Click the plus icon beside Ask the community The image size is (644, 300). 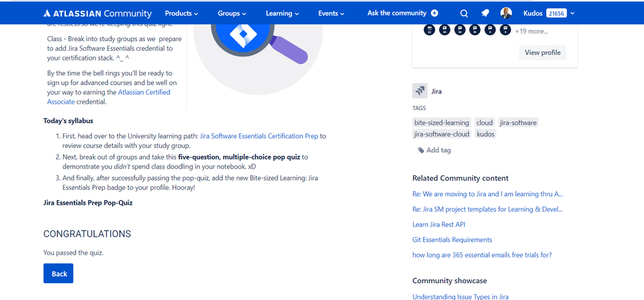point(434,13)
